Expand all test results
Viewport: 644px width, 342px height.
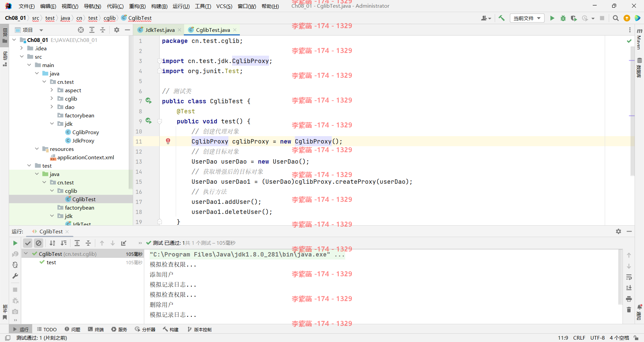click(x=77, y=243)
